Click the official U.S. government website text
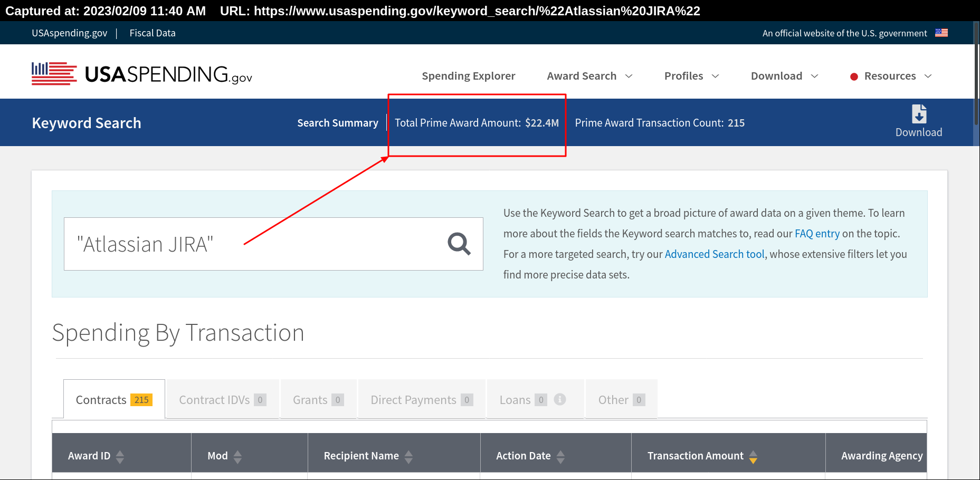The image size is (980, 480). (x=844, y=33)
